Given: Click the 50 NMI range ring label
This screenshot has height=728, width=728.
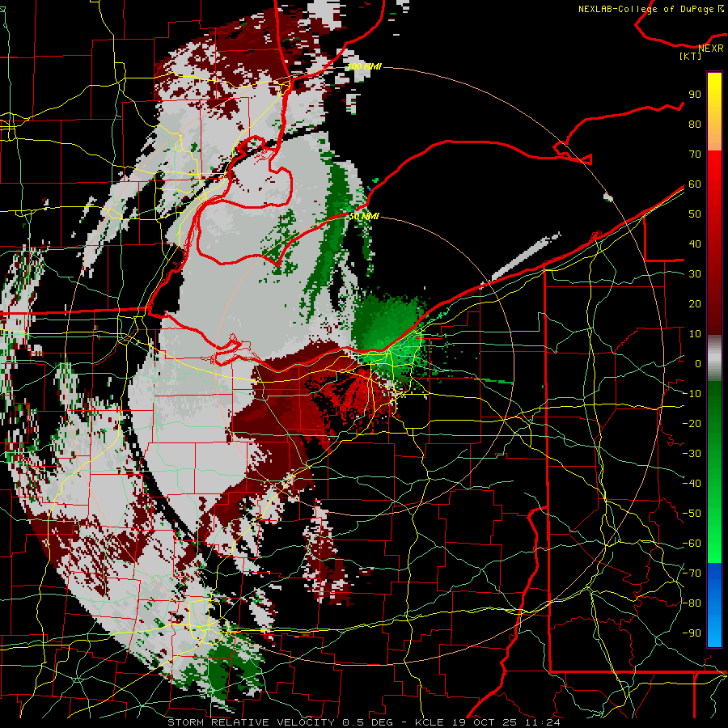Looking at the screenshot, I should coord(364,216).
